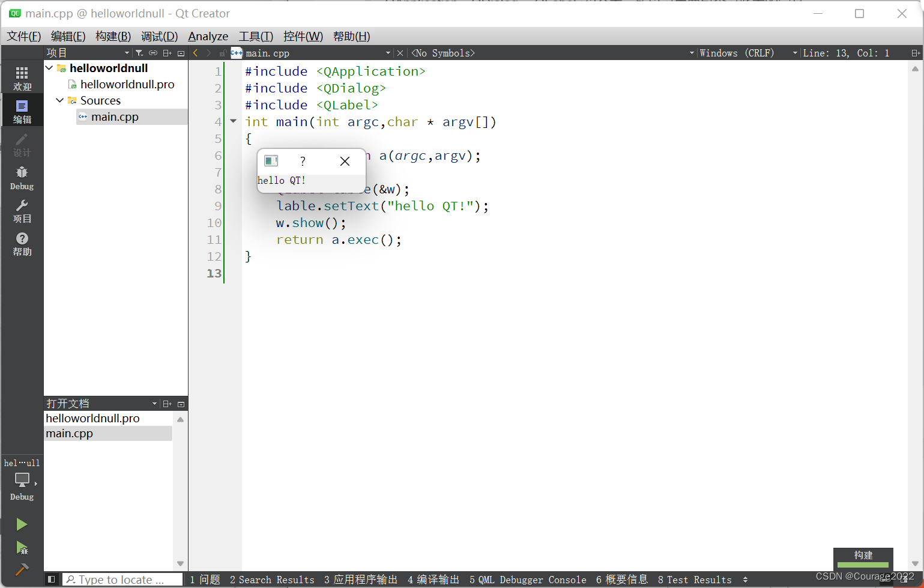The image size is (924, 588).
Task: Open the 3 应用程序输出 pane
Action: coord(361,580)
